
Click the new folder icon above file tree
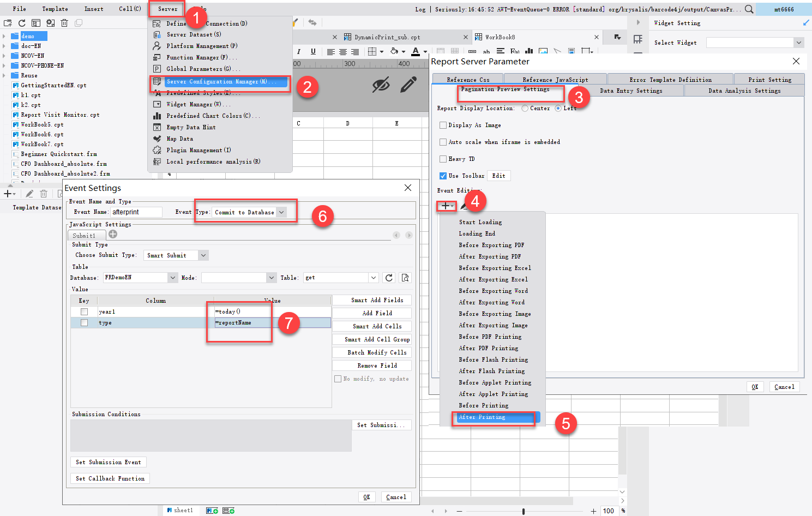pos(8,23)
